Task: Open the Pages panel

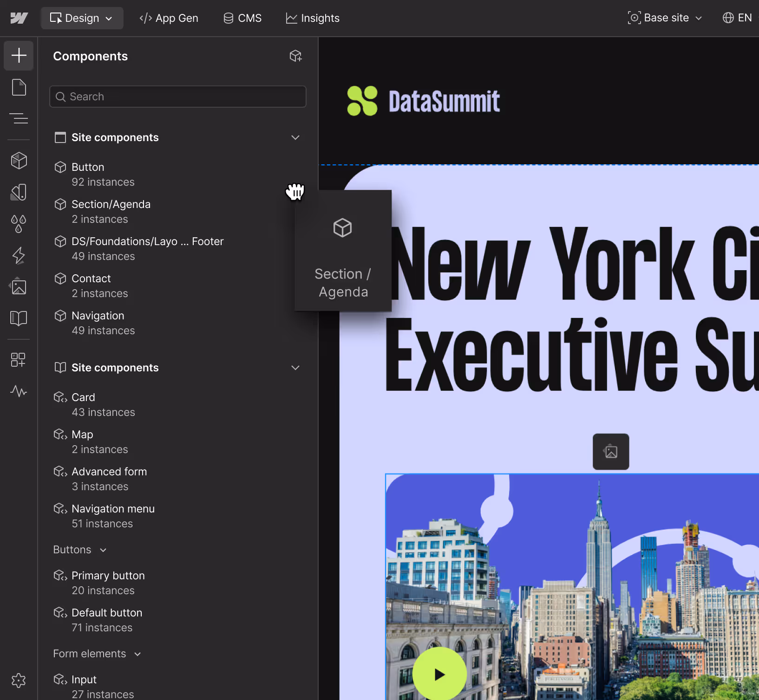Action: coord(19,87)
